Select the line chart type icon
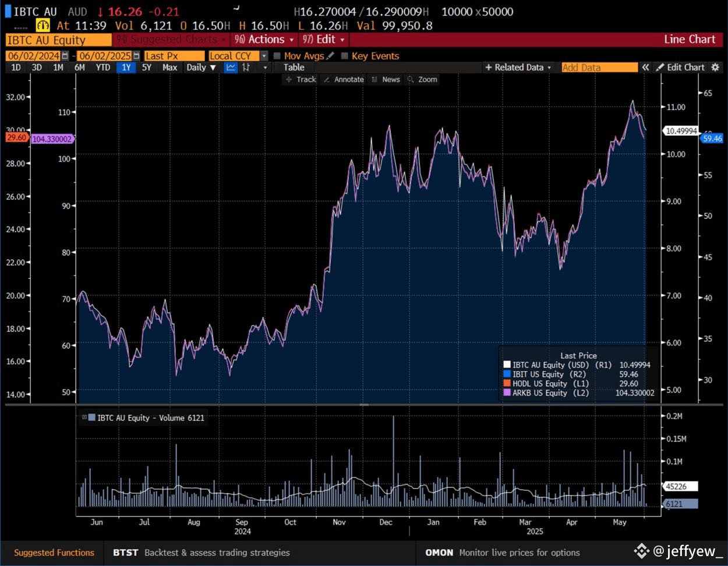728x566 pixels. pyautogui.click(x=231, y=68)
